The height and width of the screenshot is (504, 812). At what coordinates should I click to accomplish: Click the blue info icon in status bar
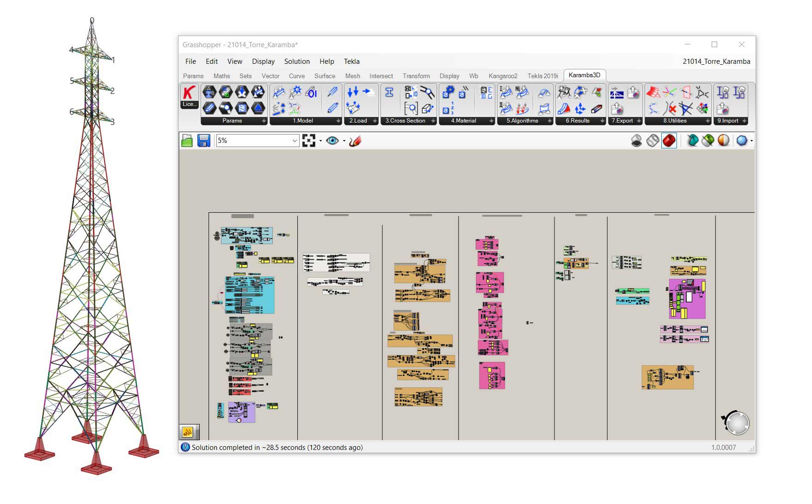point(185,447)
